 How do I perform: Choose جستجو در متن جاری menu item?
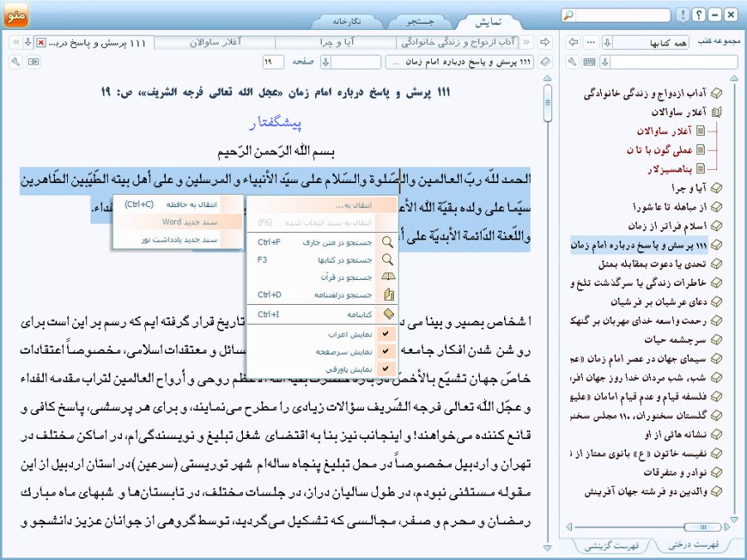coord(322,243)
